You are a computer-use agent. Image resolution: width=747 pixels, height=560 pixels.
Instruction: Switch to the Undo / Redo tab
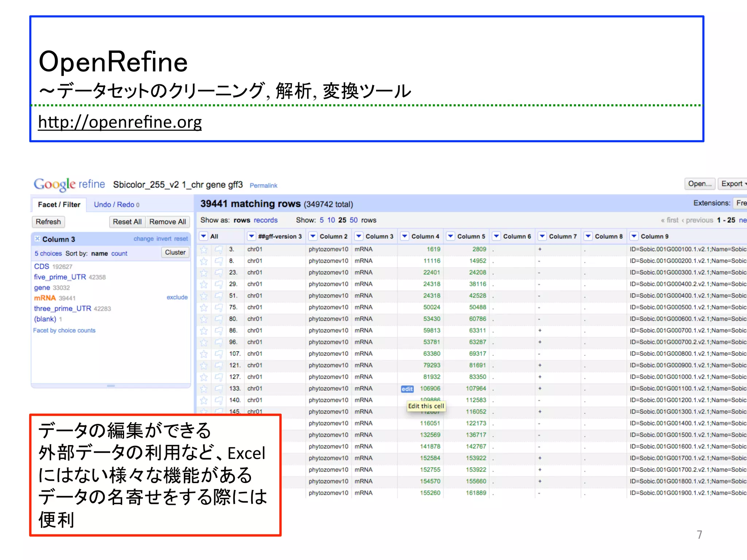coord(117,205)
